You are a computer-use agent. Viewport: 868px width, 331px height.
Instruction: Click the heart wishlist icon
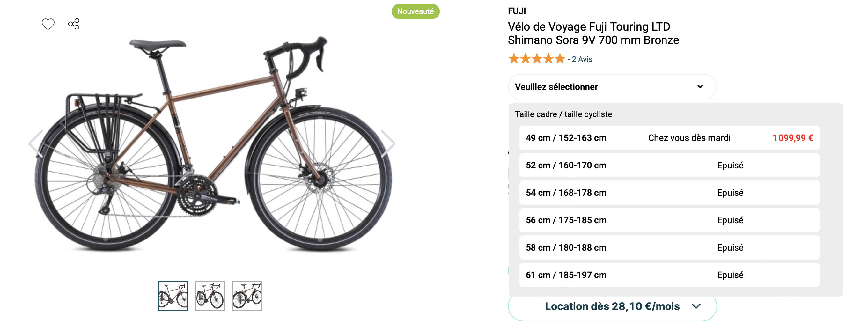pyautogui.click(x=48, y=24)
